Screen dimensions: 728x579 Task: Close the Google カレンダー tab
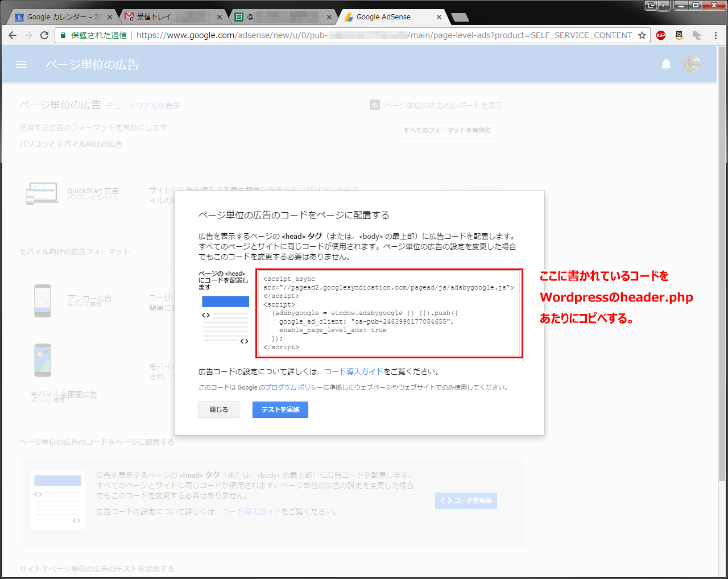(x=110, y=17)
